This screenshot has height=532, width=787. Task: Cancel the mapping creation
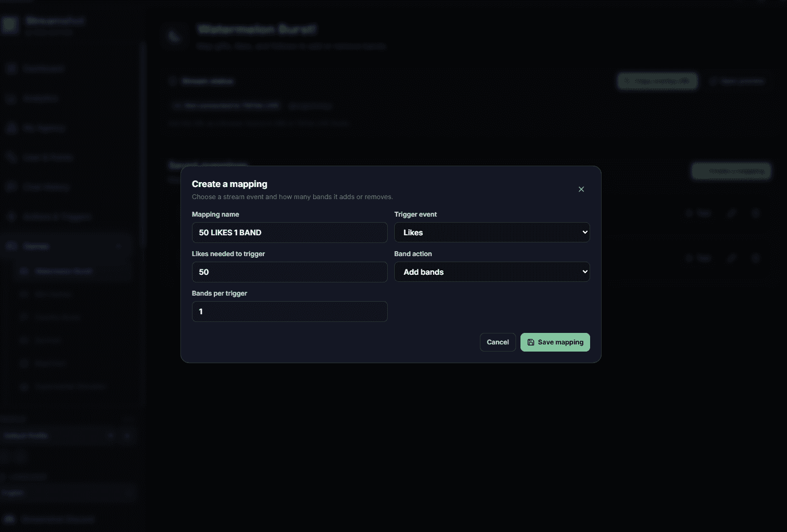coord(498,342)
